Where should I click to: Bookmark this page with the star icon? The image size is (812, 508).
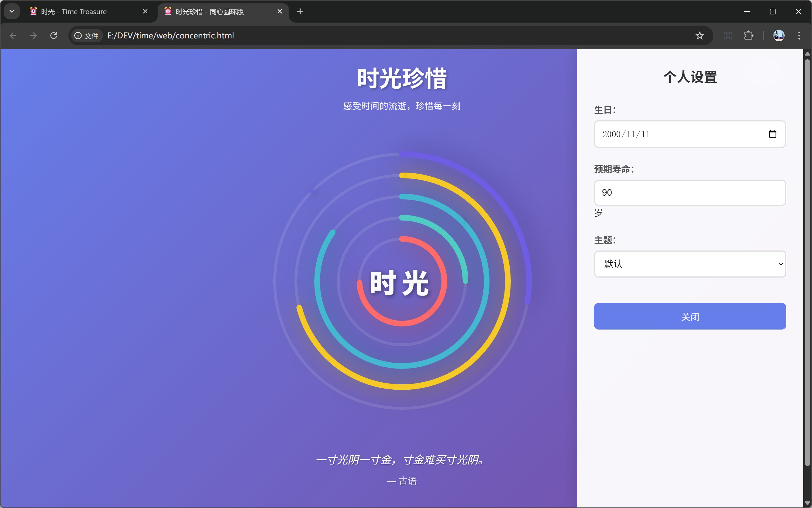699,36
